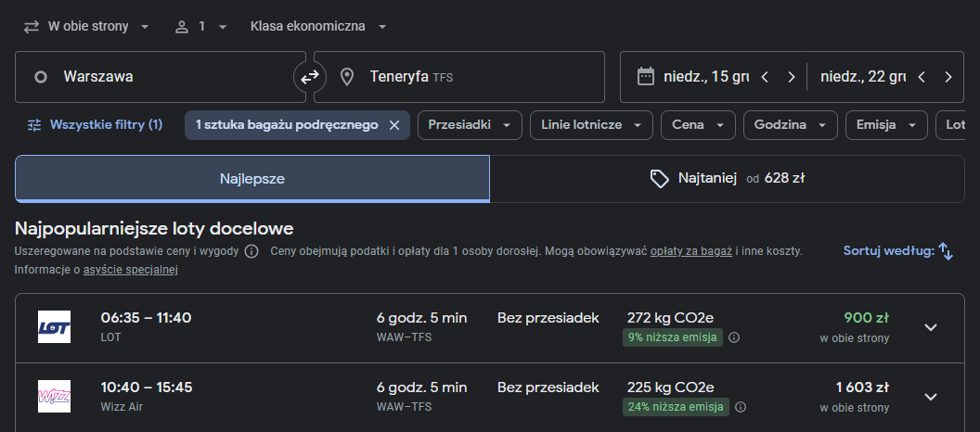Go to next departure date
The height and width of the screenshot is (432, 980).
tap(792, 77)
